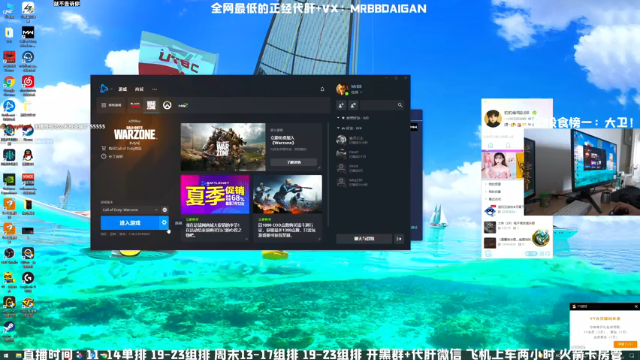Expand the online status dropdown

click(356, 92)
